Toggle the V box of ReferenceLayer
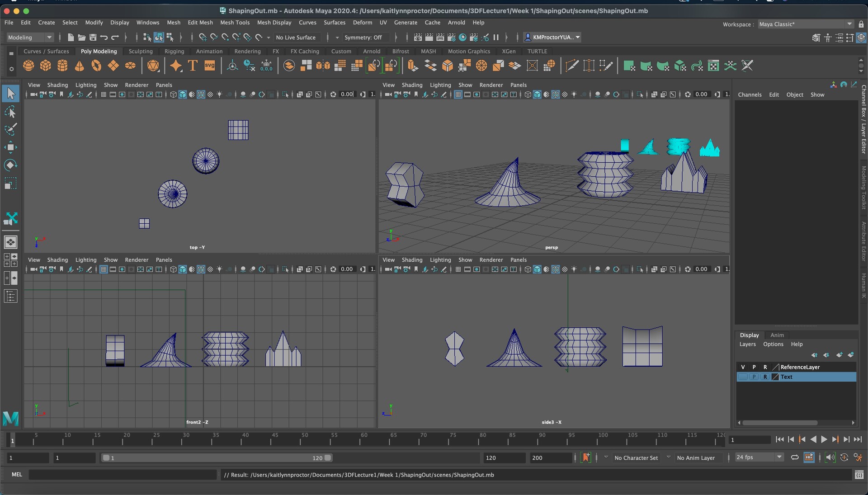868x495 pixels. [742, 367]
